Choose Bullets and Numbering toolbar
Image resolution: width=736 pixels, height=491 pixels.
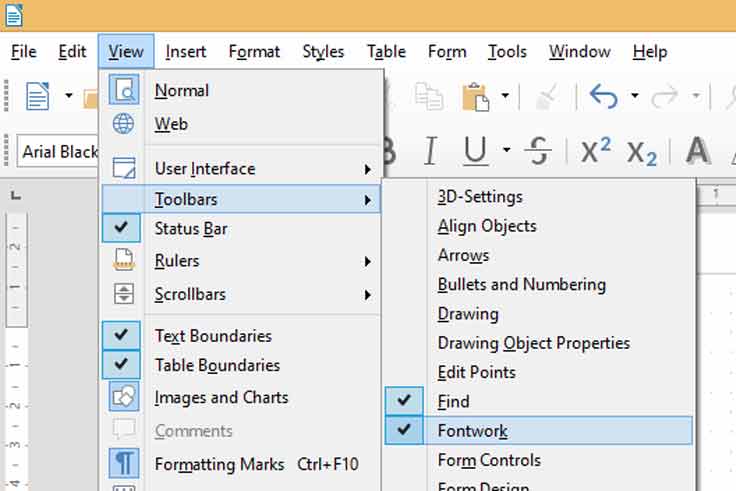521,284
